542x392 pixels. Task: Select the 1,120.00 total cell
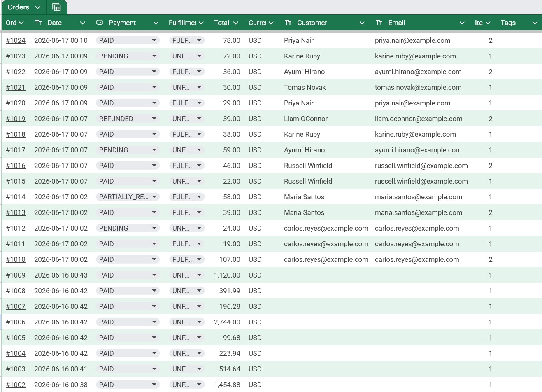point(227,275)
